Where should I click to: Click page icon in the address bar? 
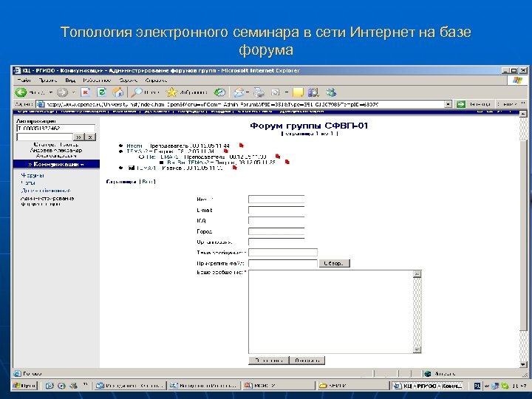coord(41,104)
